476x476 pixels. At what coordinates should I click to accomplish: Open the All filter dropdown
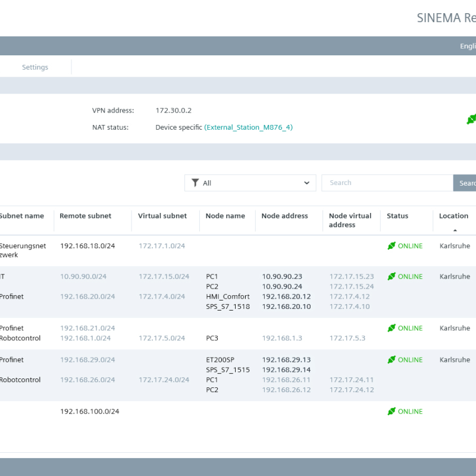tap(250, 183)
